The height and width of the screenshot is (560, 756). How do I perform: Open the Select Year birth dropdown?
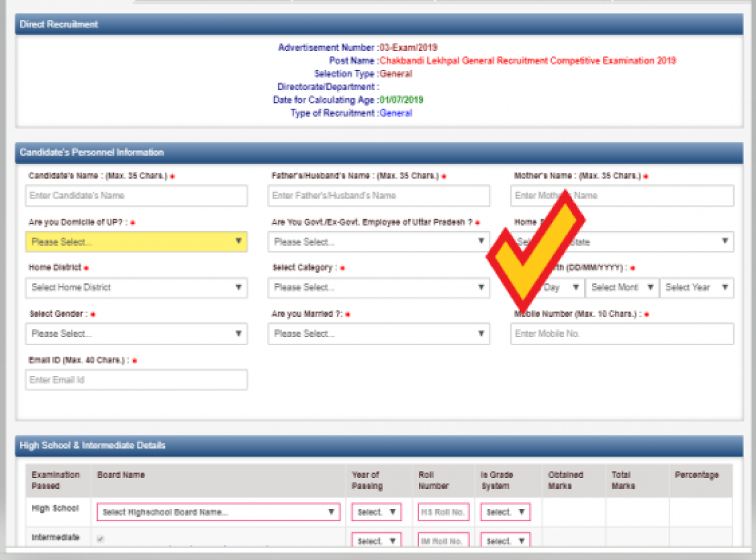tap(696, 288)
